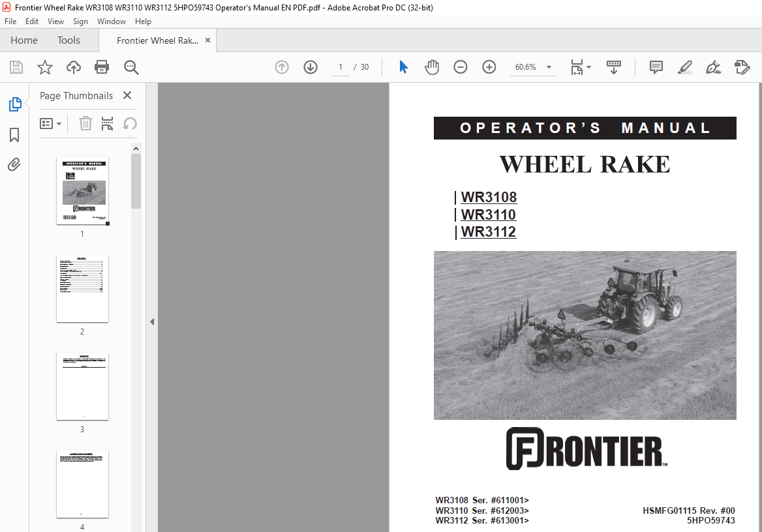The image size is (762, 532).
Task: Switch to the Tools tab
Action: coord(69,40)
